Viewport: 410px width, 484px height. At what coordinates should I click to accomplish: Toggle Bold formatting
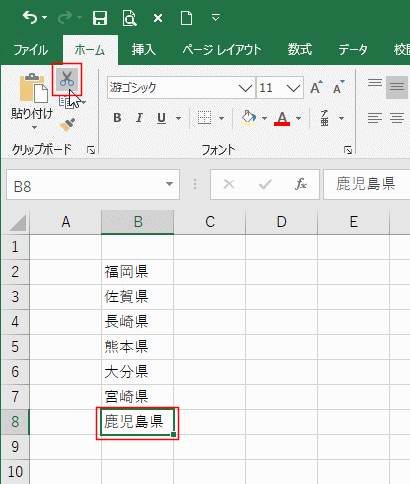117,118
